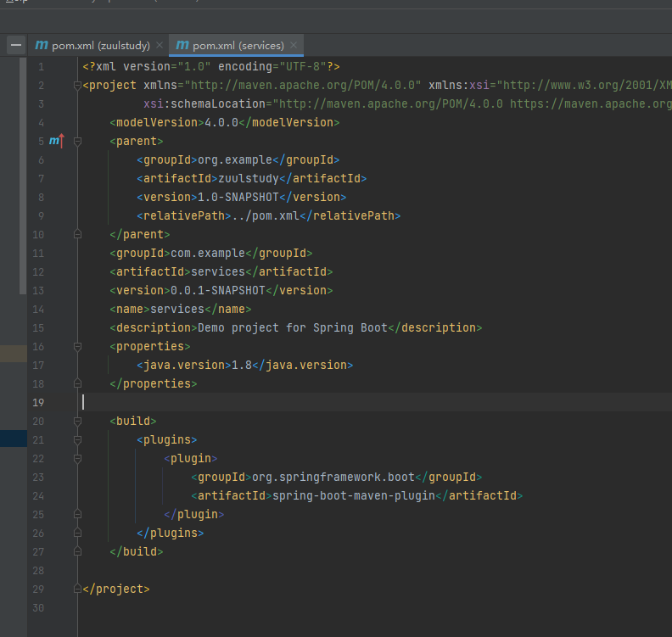
Task: Collapse the plugin block on line 22
Action: [x=77, y=459]
